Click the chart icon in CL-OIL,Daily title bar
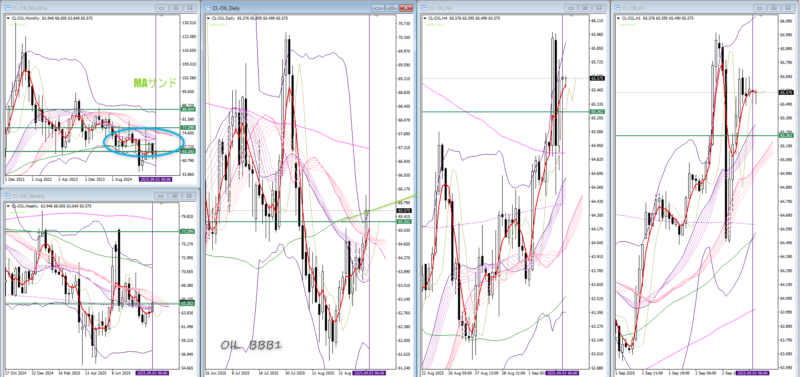Image resolution: width=800 pixels, height=377 pixels. tap(208, 8)
